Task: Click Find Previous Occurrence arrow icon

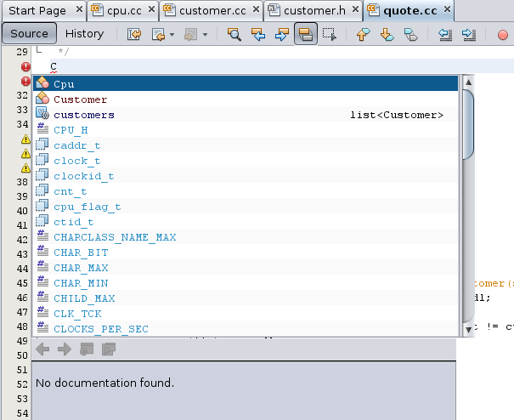Action: tap(259, 35)
